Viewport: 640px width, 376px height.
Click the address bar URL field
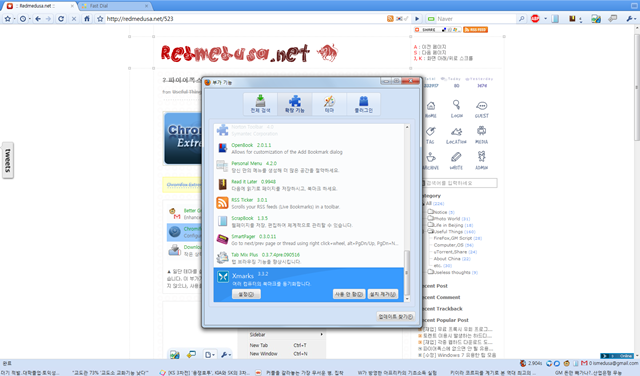245,19
